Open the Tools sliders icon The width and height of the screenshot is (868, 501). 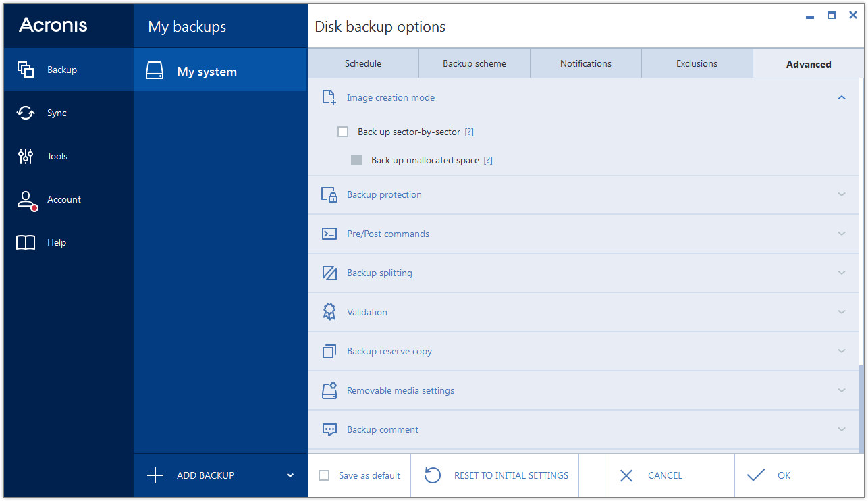26,156
